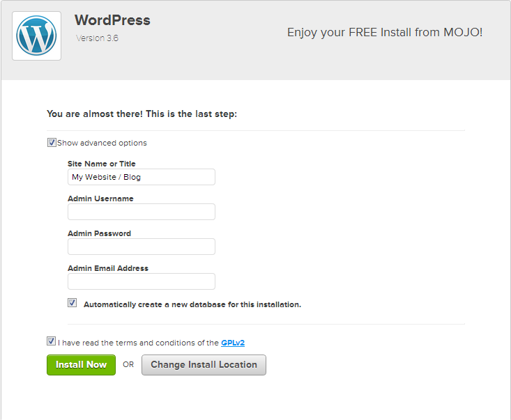Select the Admin Password input box

click(x=142, y=247)
